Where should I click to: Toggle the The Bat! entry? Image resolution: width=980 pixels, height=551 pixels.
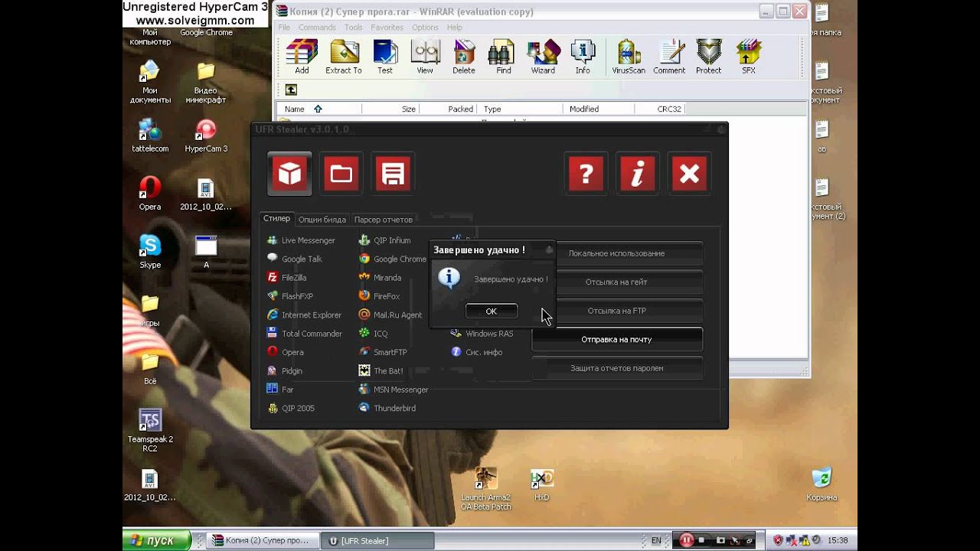(x=381, y=371)
